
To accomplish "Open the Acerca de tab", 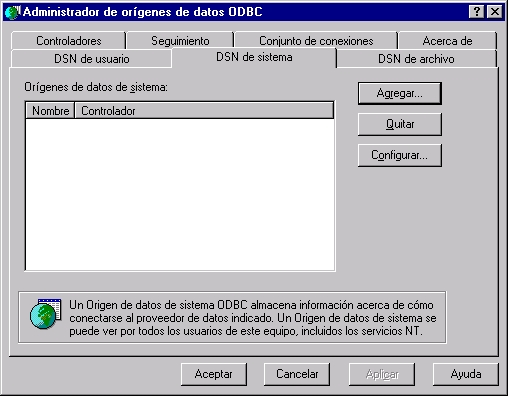I will click(x=447, y=41).
